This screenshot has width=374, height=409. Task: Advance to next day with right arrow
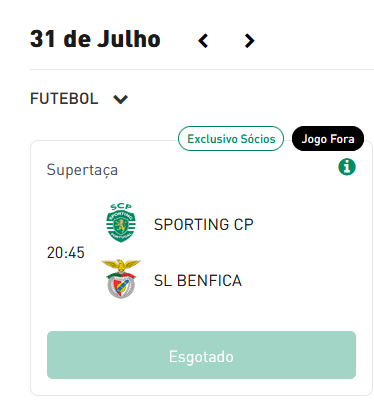[249, 41]
